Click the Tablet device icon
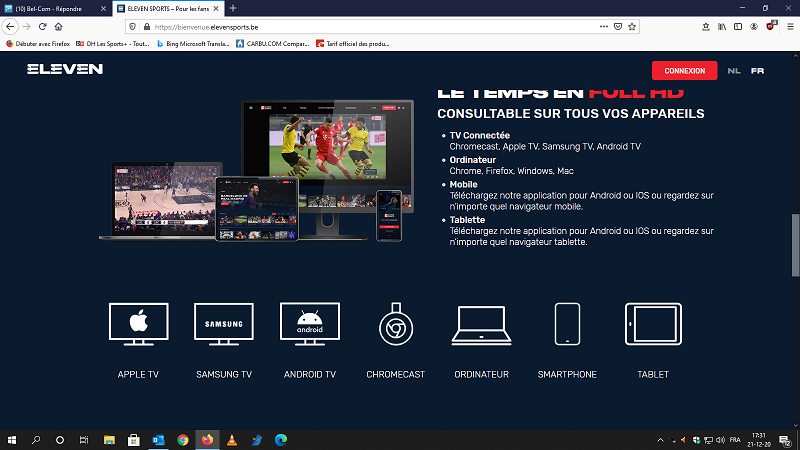Viewport: 800px width, 450px height. point(653,324)
